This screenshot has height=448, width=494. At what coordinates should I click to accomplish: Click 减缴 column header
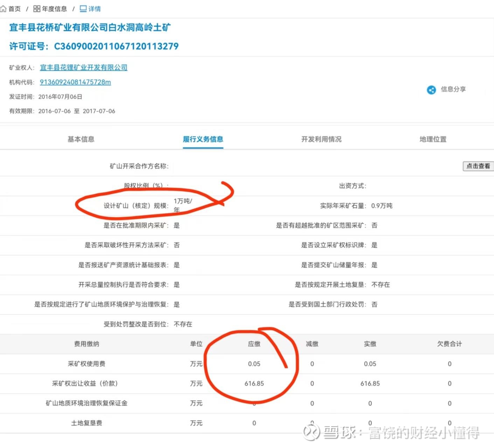pyautogui.click(x=312, y=344)
